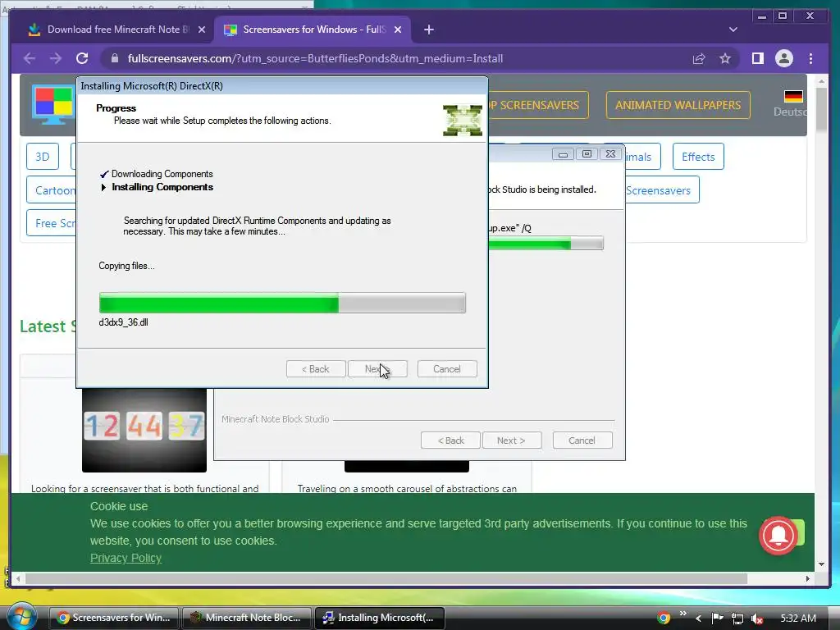Click the Minecraft setup green progress bar
The height and width of the screenshot is (630, 840).
coord(546,243)
